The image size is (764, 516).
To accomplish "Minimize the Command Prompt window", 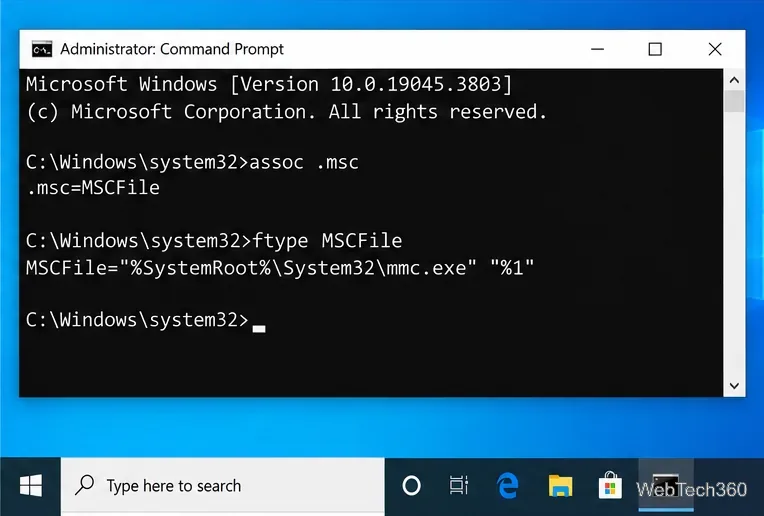I will coord(597,49).
